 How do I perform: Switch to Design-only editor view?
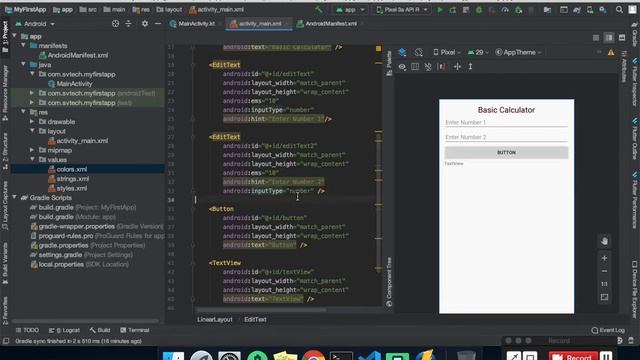pyautogui.click(x=622, y=38)
